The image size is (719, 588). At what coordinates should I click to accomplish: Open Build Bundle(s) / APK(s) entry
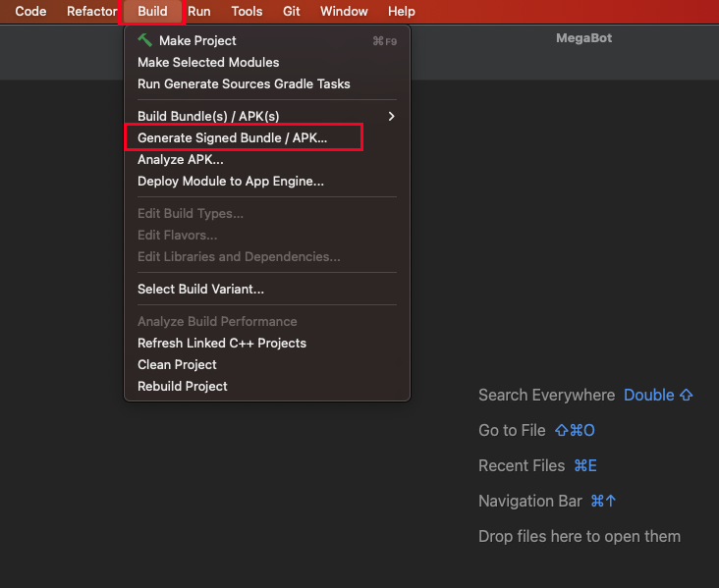267,117
